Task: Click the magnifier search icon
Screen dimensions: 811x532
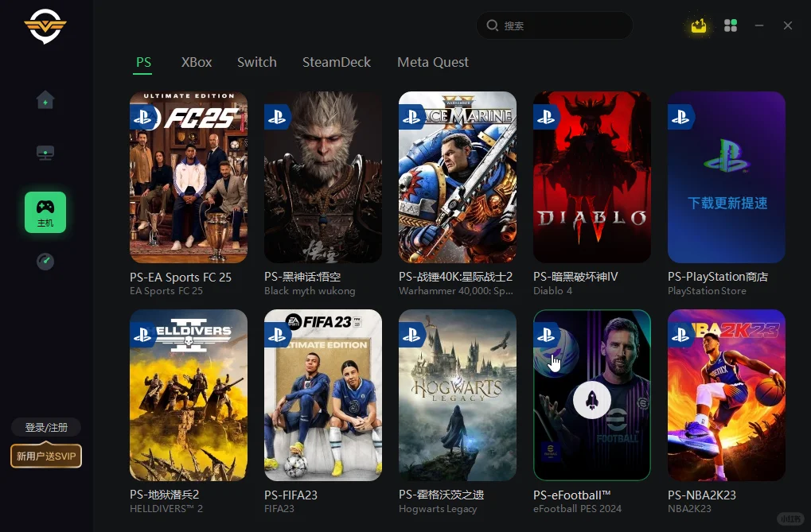Action: 493,25
